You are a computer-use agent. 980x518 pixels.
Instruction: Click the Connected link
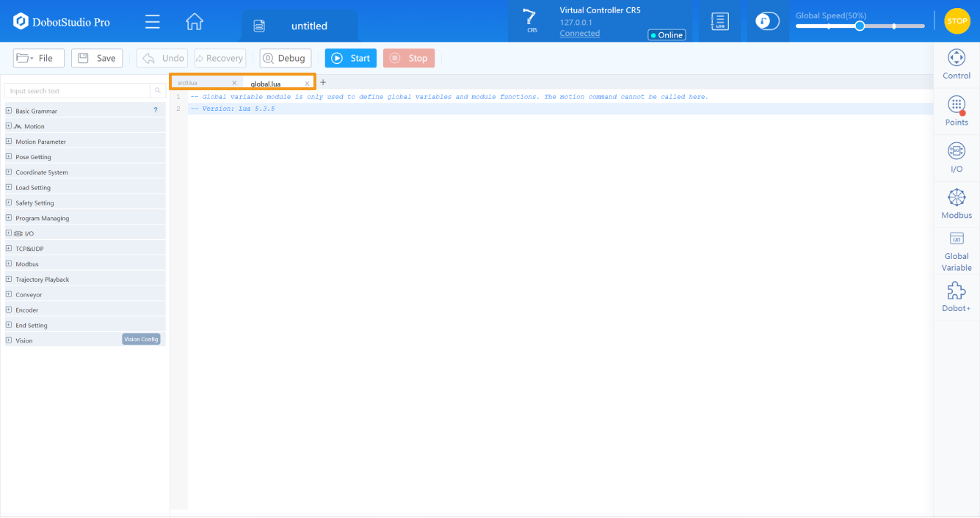coord(579,33)
